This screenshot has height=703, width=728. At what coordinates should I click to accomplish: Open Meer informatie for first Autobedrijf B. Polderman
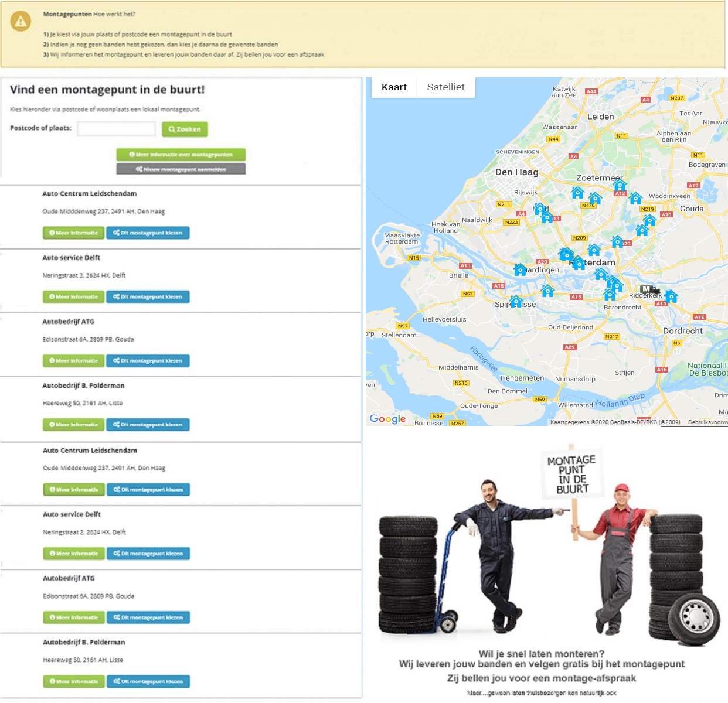pos(74,425)
